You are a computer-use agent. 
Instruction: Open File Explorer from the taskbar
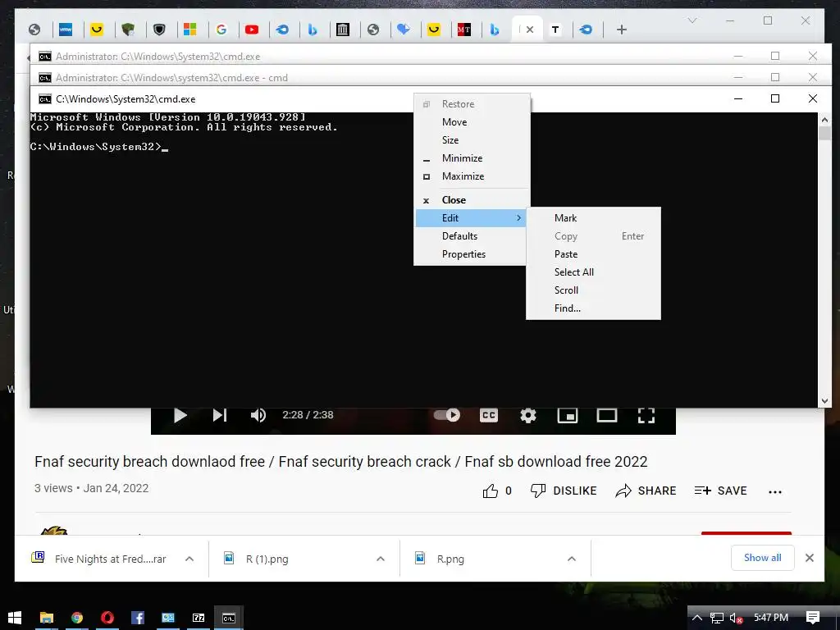pyautogui.click(x=47, y=618)
